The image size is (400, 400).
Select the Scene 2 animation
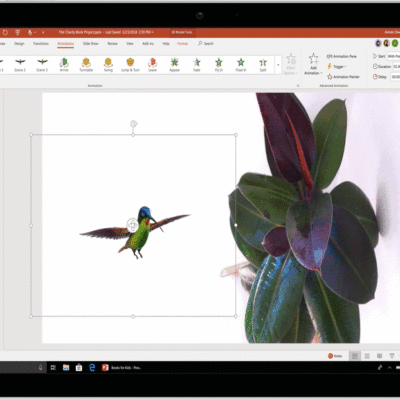coord(20,65)
